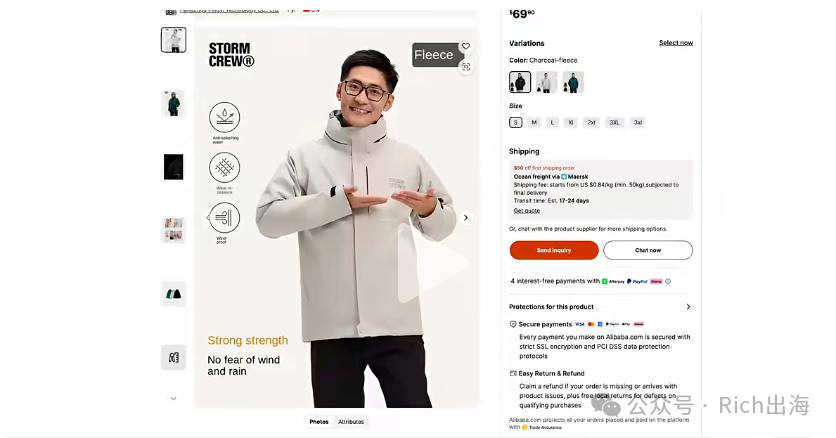Choose the green jacket color swatch

pos(573,82)
